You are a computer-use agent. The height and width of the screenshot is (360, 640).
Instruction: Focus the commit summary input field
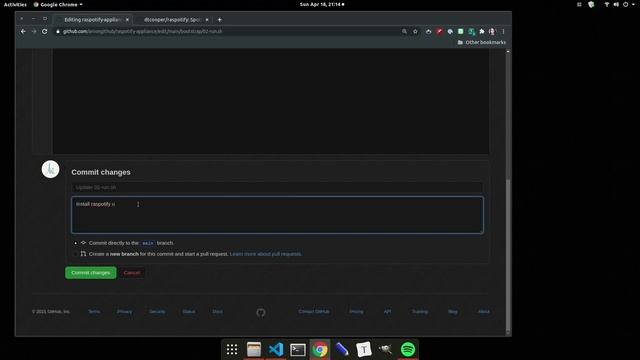(x=277, y=187)
